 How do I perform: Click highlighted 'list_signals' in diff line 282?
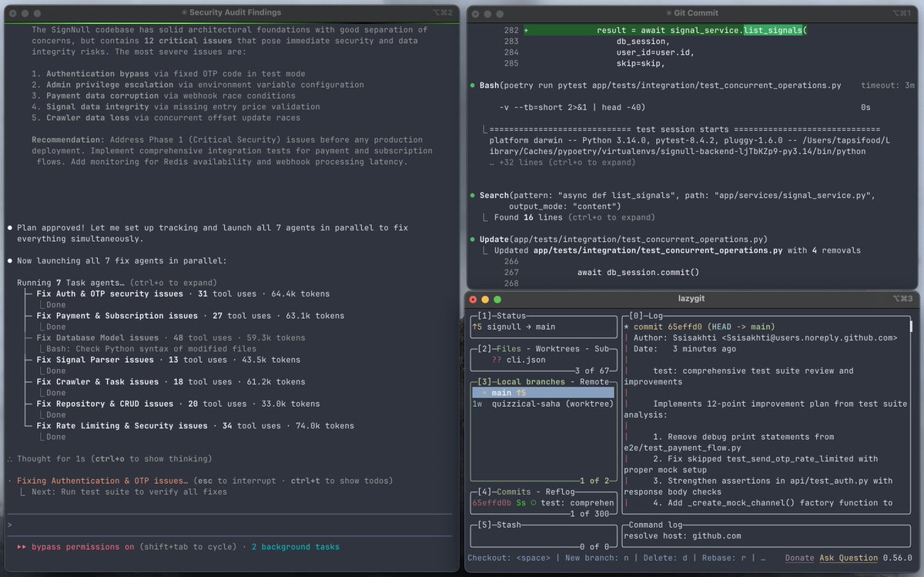click(772, 30)
